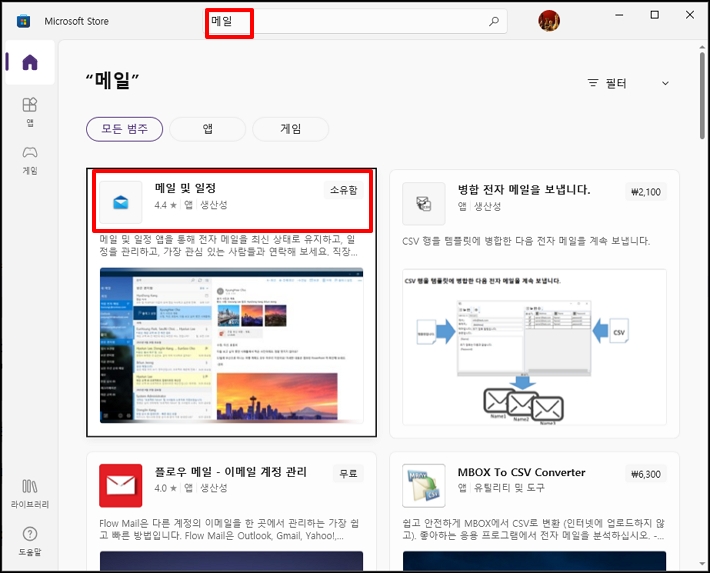Click the "메일" results heading

pyautogui.click(x=112, y=81)
